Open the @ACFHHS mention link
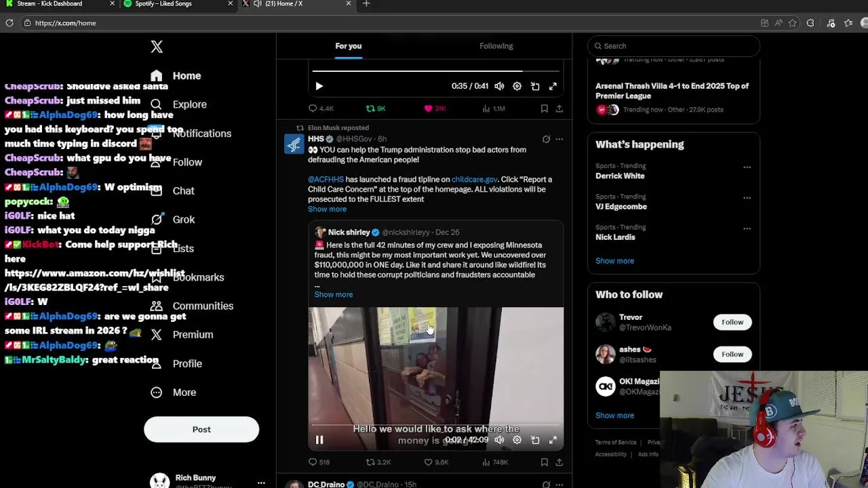The image size is (868, 488). tap(325, 180)
